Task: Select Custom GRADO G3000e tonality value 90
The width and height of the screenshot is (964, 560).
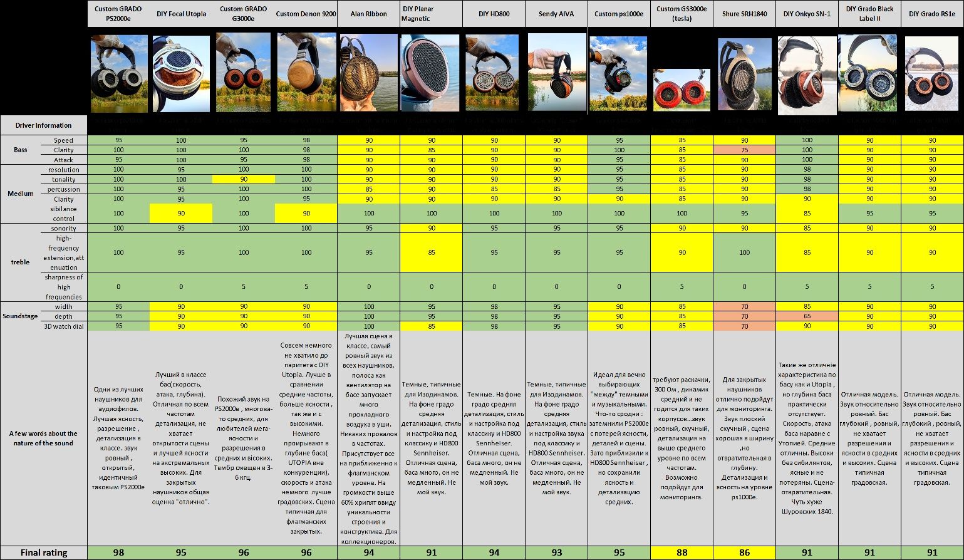Action: point(244,179)
